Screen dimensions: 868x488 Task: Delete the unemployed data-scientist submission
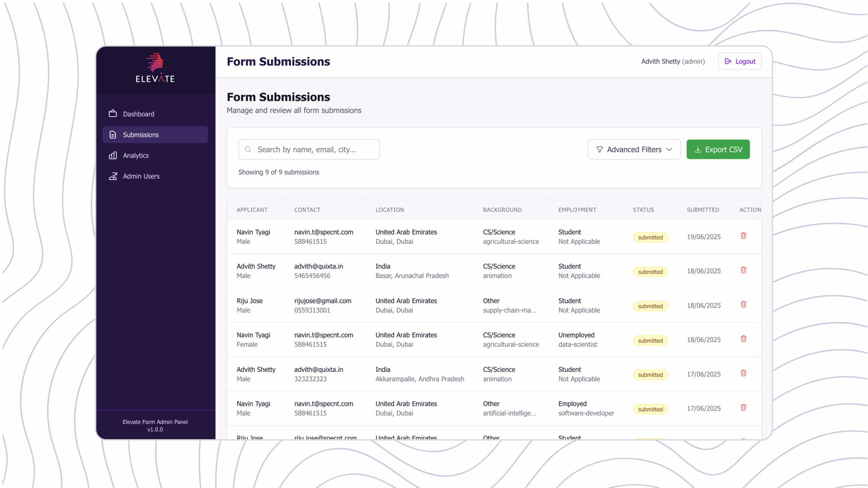point(743,339)
